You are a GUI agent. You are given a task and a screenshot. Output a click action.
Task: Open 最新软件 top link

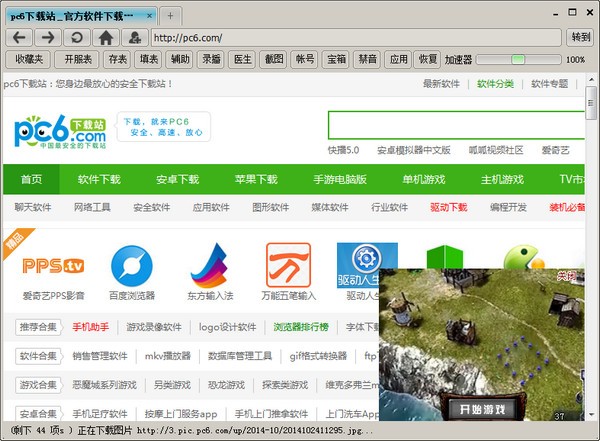coord(441,84)
